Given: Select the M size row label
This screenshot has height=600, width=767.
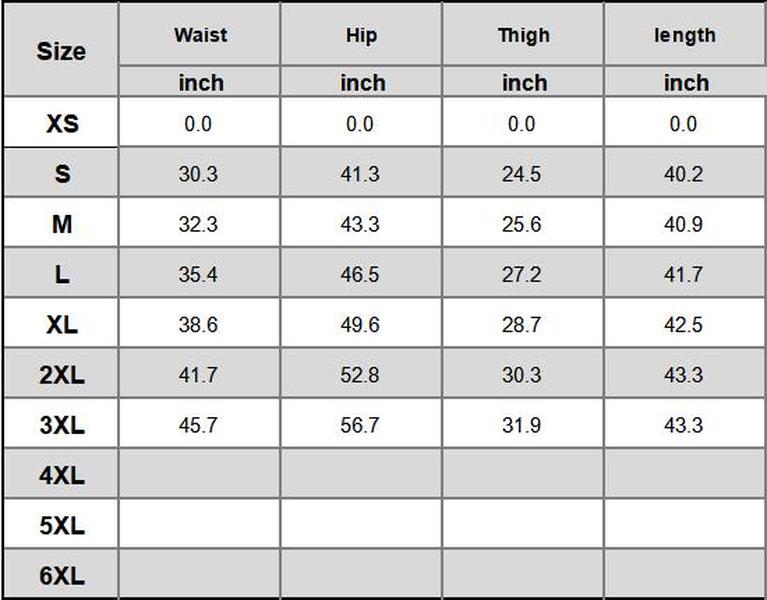Looking at the screenshot, I should [x=61, y=224].
